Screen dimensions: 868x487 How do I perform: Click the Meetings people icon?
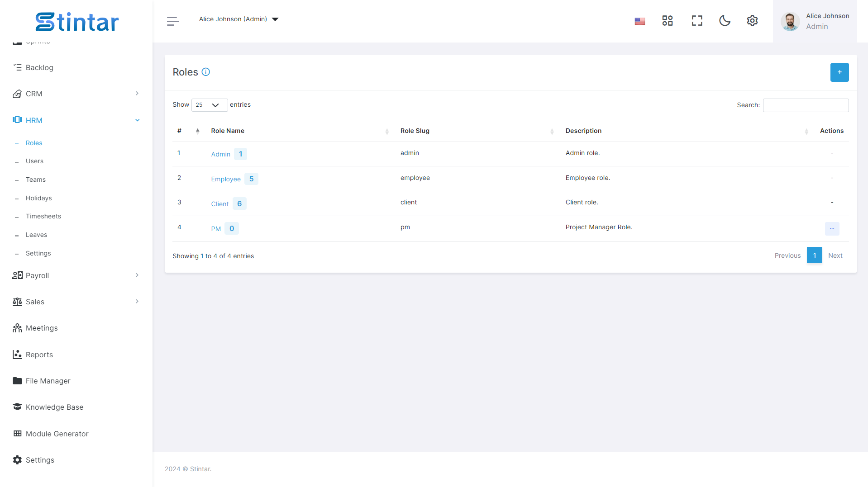(x=17, y=328)
